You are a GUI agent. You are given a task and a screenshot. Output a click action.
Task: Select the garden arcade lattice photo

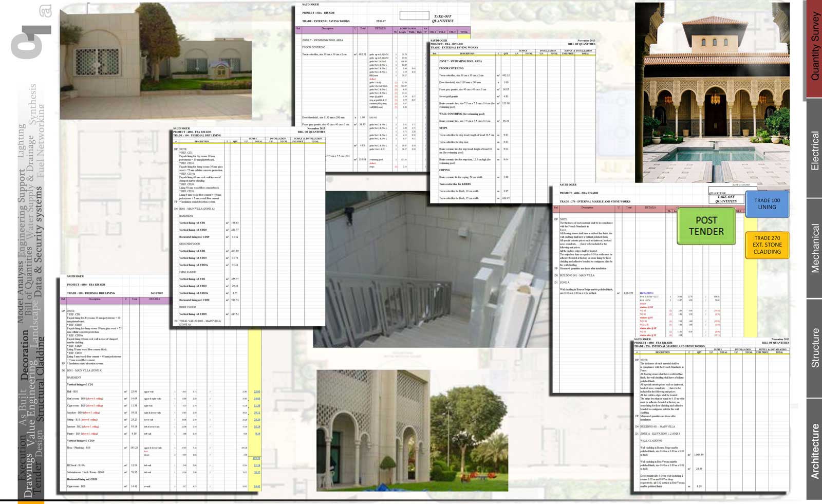tap(411, 430)
